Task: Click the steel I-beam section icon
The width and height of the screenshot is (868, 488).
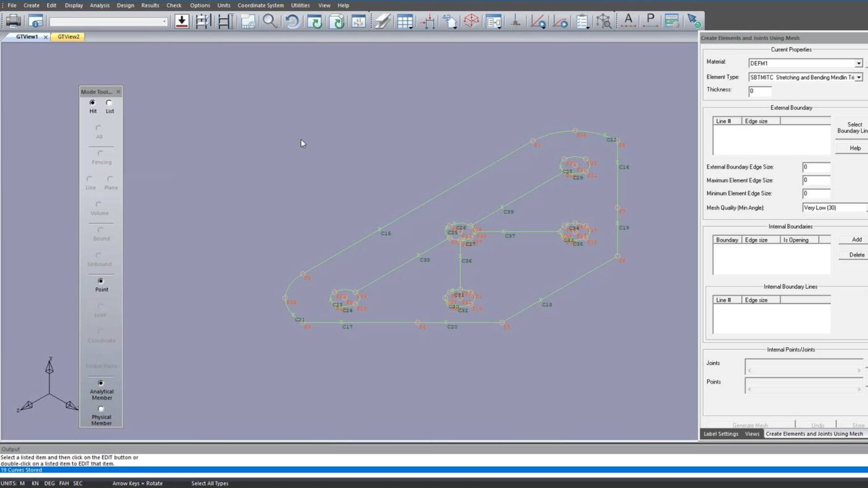Action: tap(225, 22)
